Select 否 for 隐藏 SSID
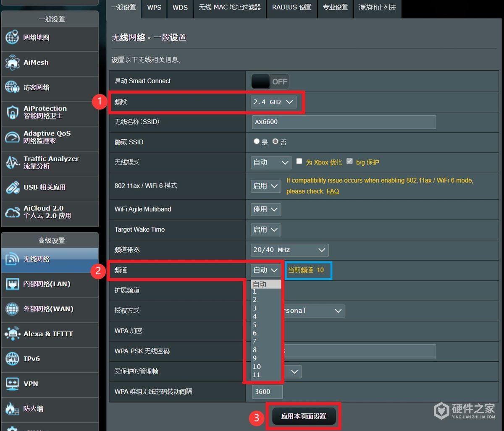Viewport: 504px width, 431px height. pyautogui.click(x=276, y=141)
